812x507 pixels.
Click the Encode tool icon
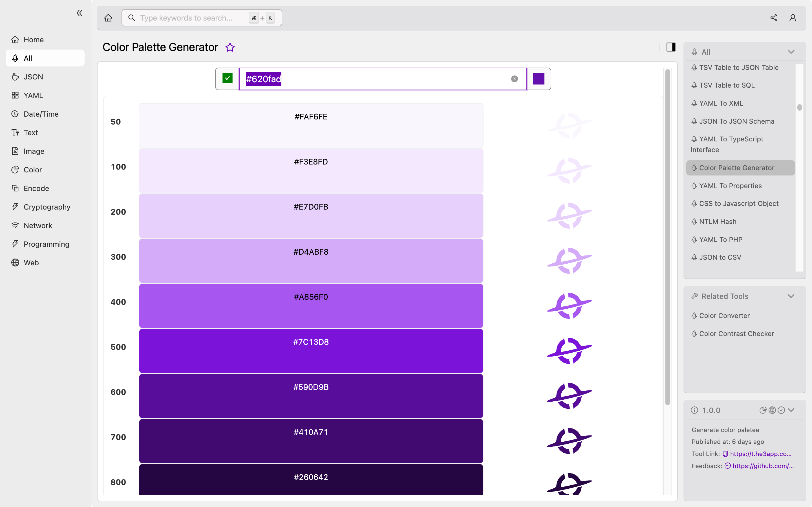(15, 188)
